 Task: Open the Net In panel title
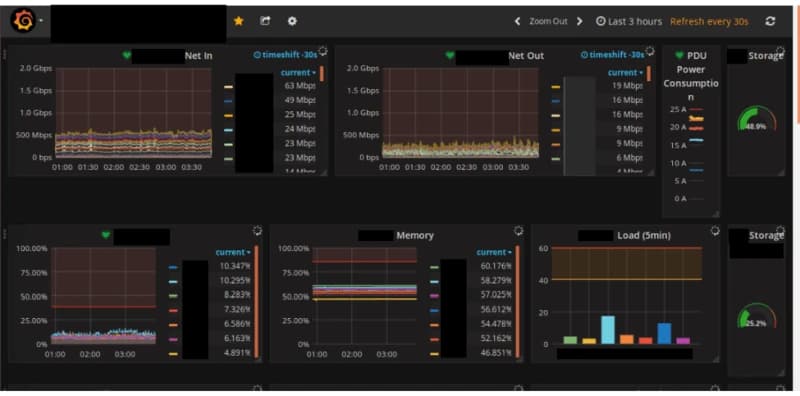198,56
